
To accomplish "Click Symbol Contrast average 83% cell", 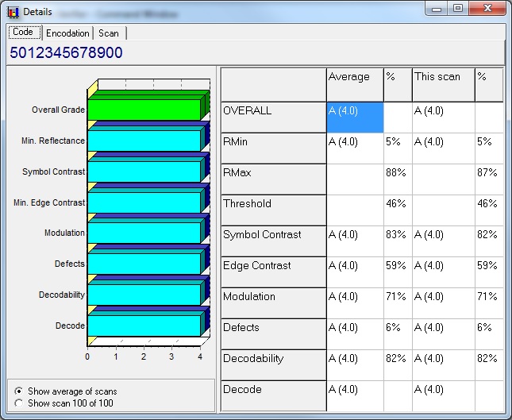I will [398, 241].
